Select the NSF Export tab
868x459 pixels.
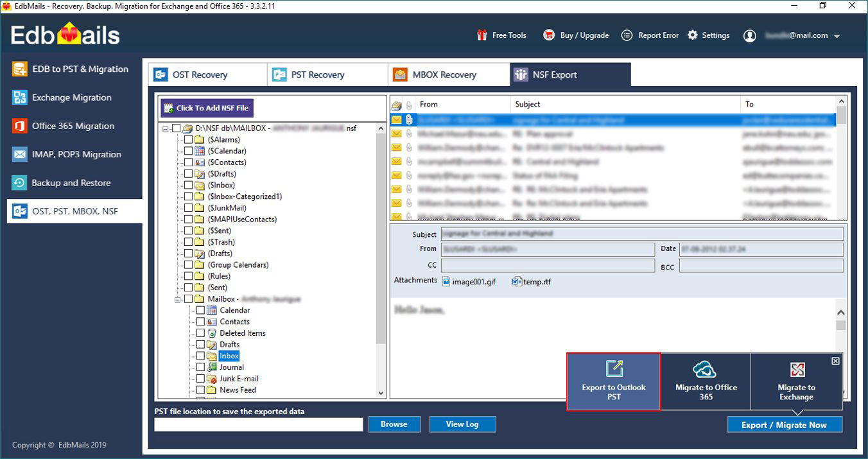pos(570,74)
